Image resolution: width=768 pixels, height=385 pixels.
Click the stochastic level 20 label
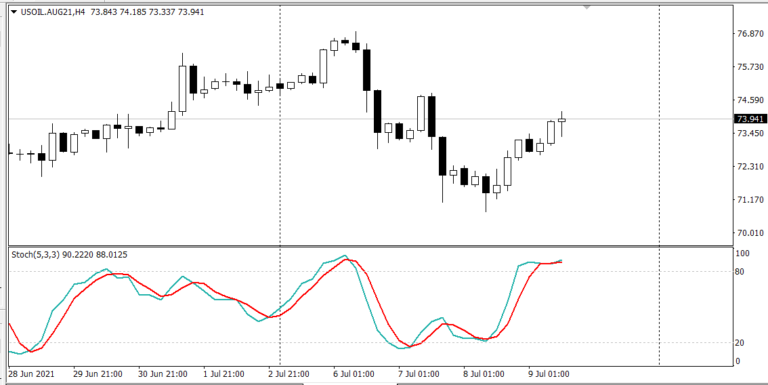741,343
